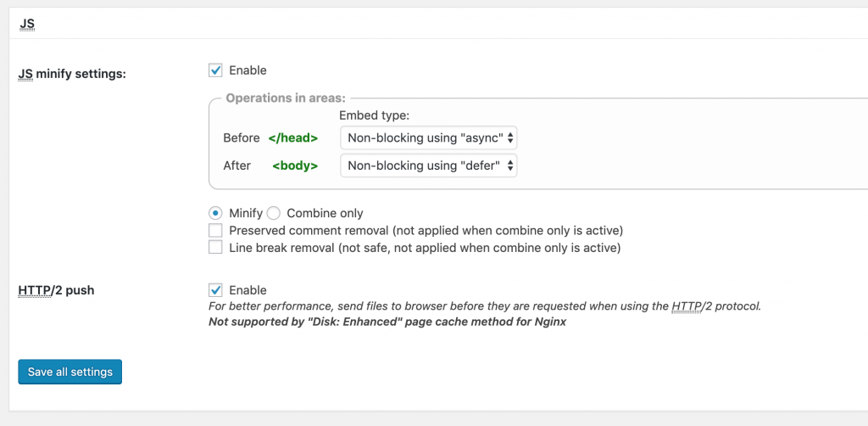This screenshot has height=426, width=868.
Task: Toggle the JS minify Enable checkbox
Action: pos(215,70)
